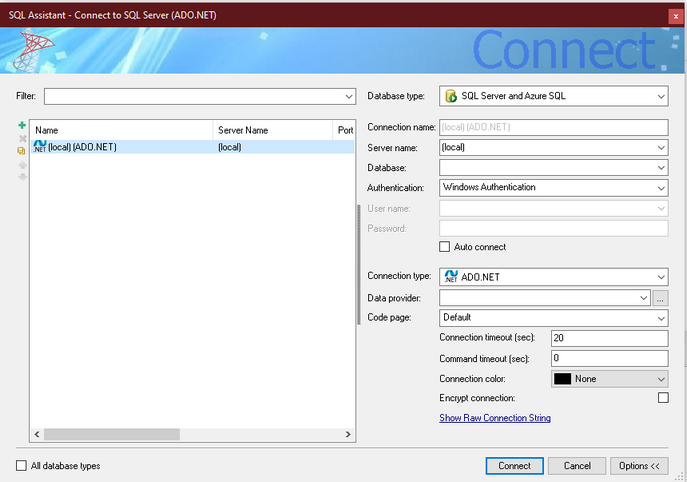Image resolution: width=687 pixels, height=482 pixels.
Task: Click the green plus add connection icon
Action: [22, 125]
